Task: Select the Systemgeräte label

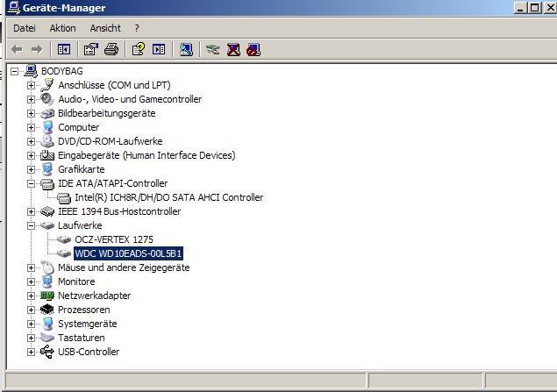Action: [88, 324]
